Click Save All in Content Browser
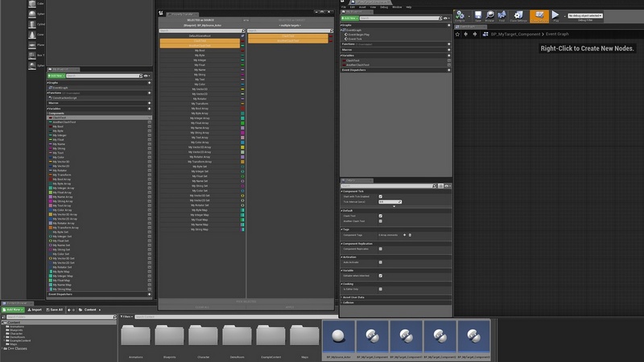 55,309
